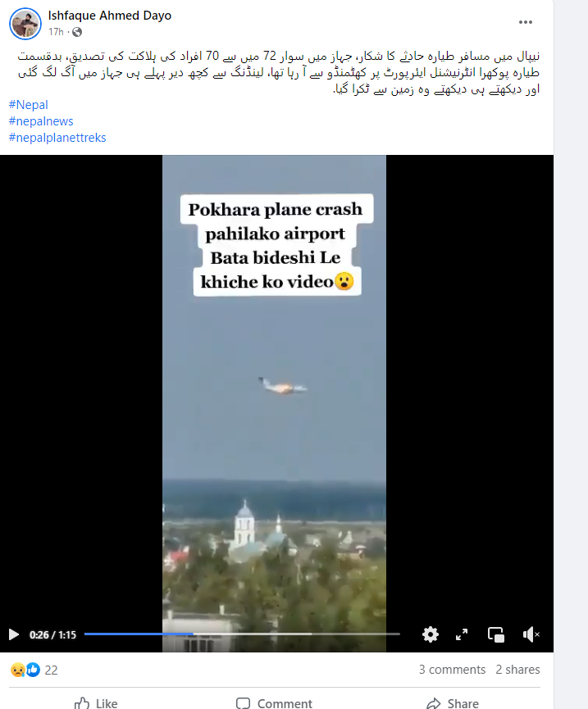Click the public globe privacy icon
This screenshot has width=588, height=709.
[x=77, y=32]
